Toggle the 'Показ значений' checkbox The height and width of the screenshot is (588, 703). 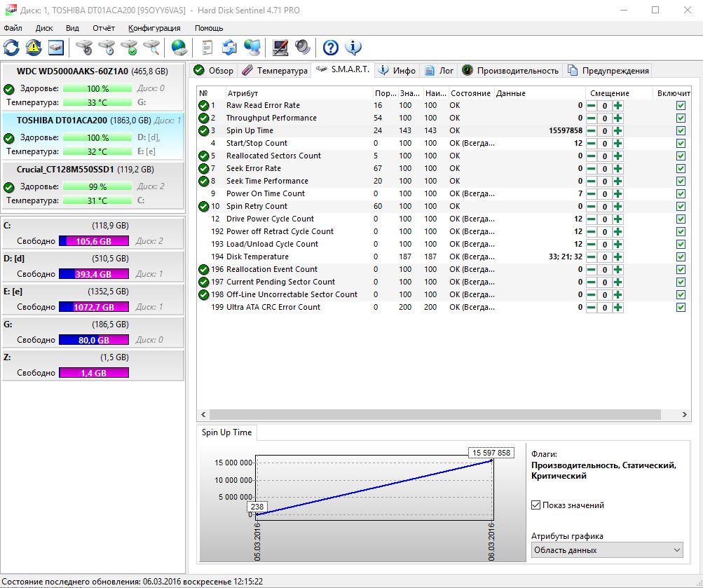click(x=536, y=505)
